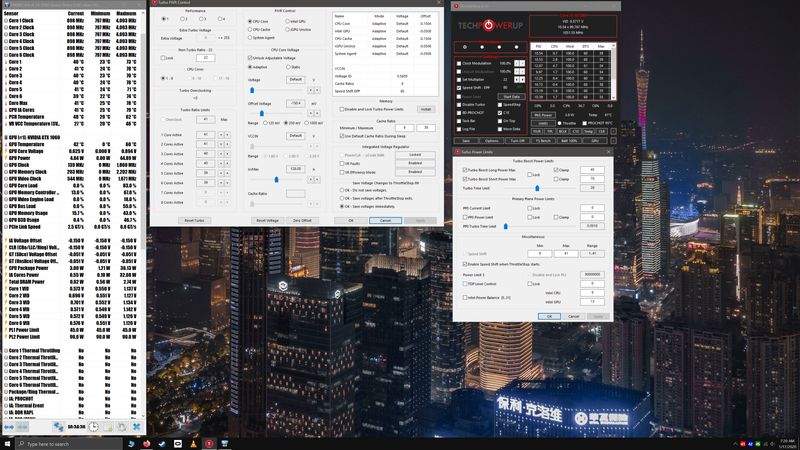This screenshot has width=800, height=450.
Task: Toggle BD PROCHOT checkbox
Action: [459, 113]
